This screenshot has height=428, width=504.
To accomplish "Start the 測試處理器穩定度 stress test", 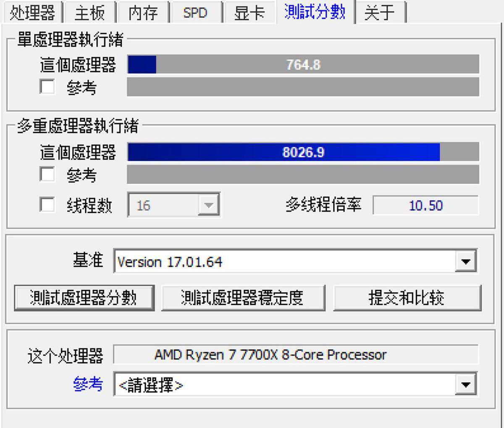I will tap(243, 298).
